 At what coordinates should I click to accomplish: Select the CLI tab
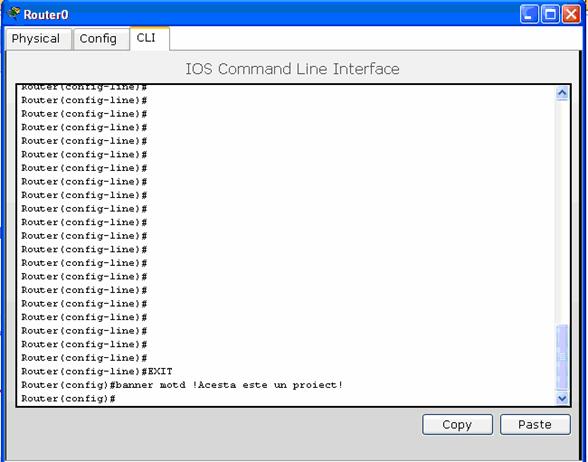[x=149, y=38]
